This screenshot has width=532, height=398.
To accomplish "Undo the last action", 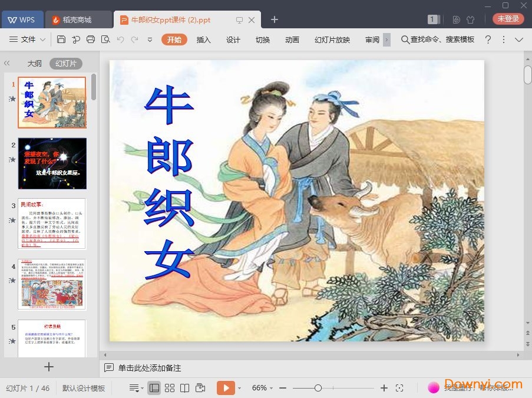I will pos(121,40).
